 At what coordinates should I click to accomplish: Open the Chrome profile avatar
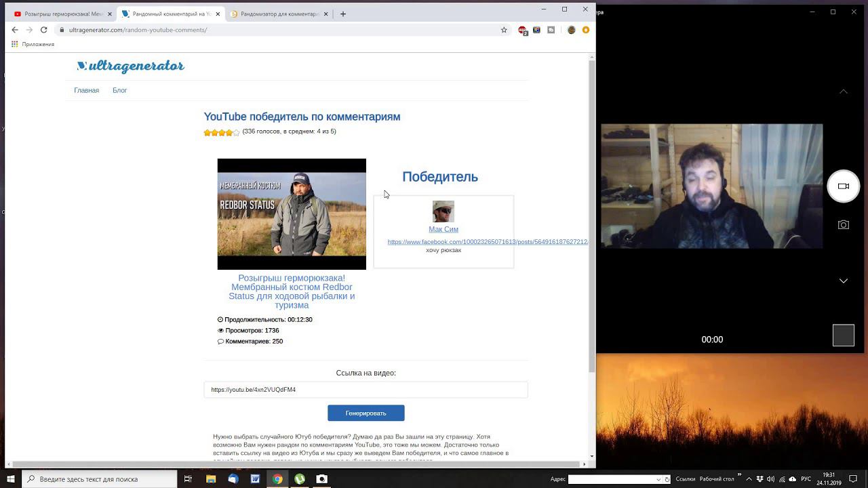[572, 30]
